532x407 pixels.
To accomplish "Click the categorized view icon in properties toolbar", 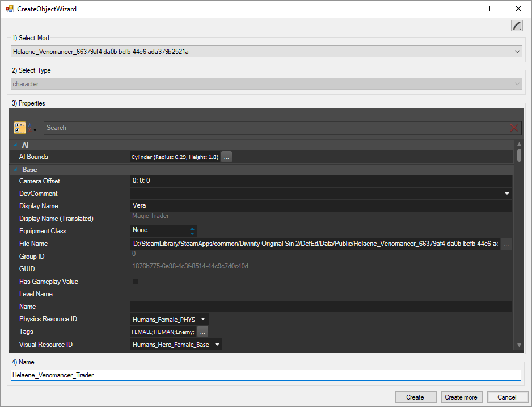I will [x=20, y=128].
